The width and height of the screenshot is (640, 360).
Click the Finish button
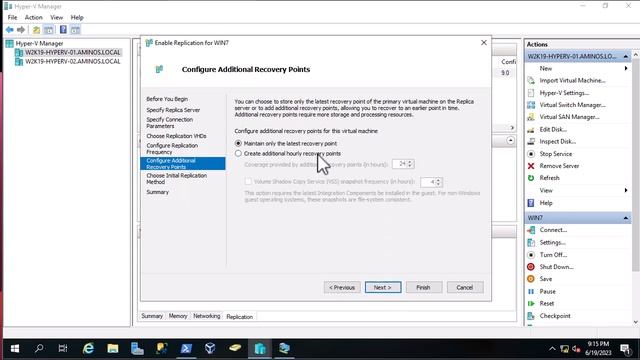pyautogui.click(x=423, y=287)
